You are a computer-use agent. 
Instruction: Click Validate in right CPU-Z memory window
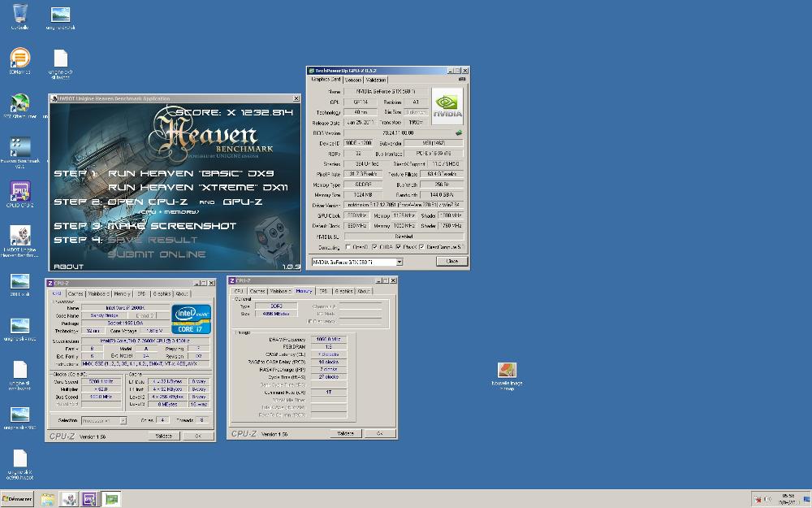click(x=345, y=433)
